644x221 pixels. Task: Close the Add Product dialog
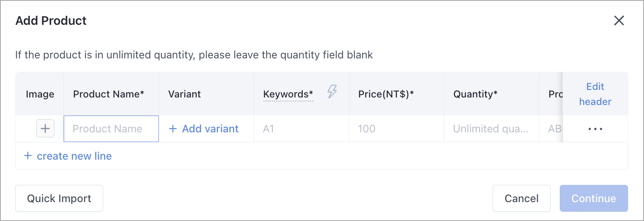coord(619,21)
